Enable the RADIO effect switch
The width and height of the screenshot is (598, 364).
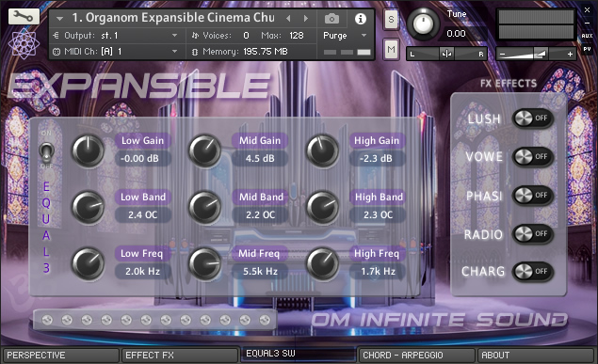tap(533, 234)
